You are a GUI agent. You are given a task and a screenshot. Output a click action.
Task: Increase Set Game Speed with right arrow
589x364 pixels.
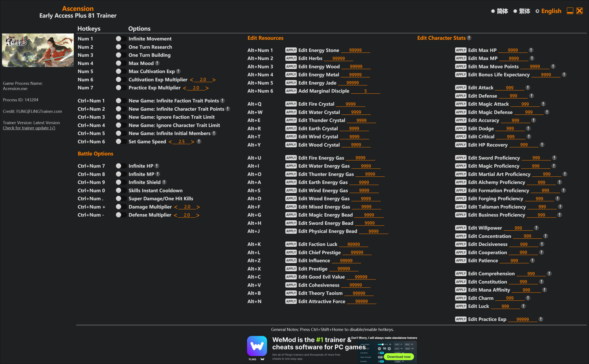(x=193, y=142)
